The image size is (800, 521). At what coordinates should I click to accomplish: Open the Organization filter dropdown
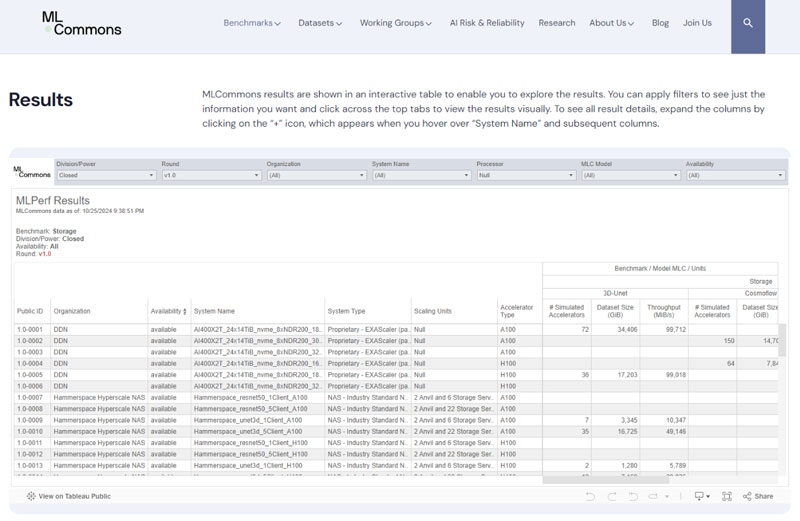tap(316, 175)
